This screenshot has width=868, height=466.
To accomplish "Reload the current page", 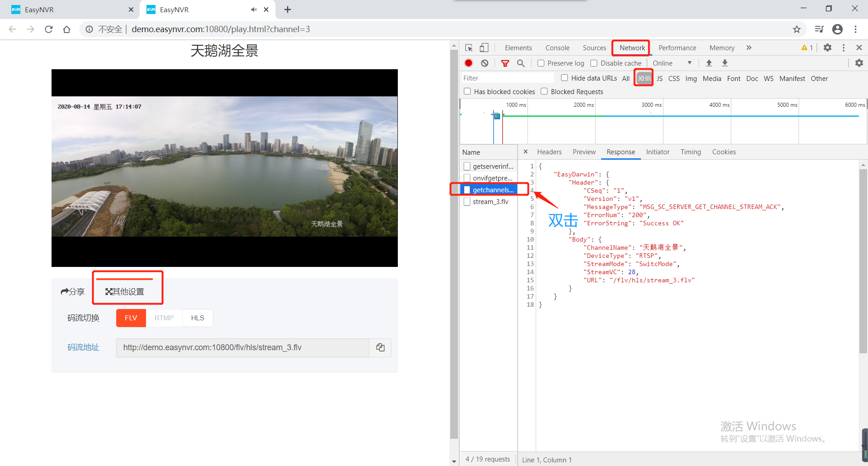I will pyautogui.click(x=49, y=29).
